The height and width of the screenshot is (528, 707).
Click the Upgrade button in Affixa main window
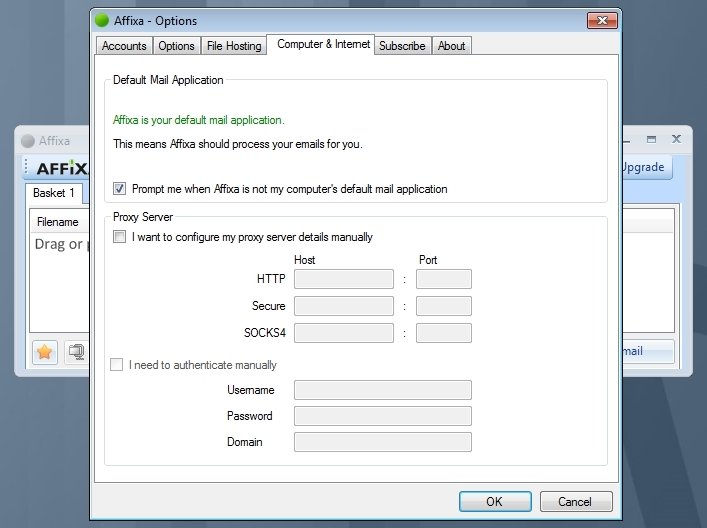tap(646, 167)
